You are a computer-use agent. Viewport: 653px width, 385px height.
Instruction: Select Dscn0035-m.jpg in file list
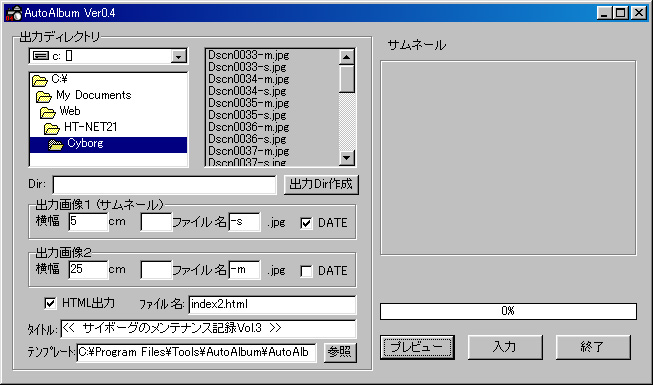[249, 103]
